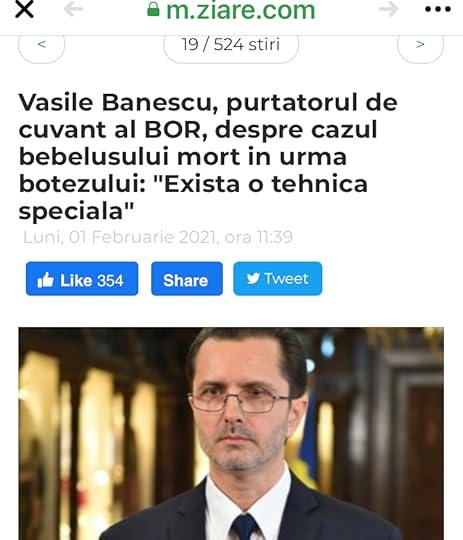Open the article's main photo

231,434
